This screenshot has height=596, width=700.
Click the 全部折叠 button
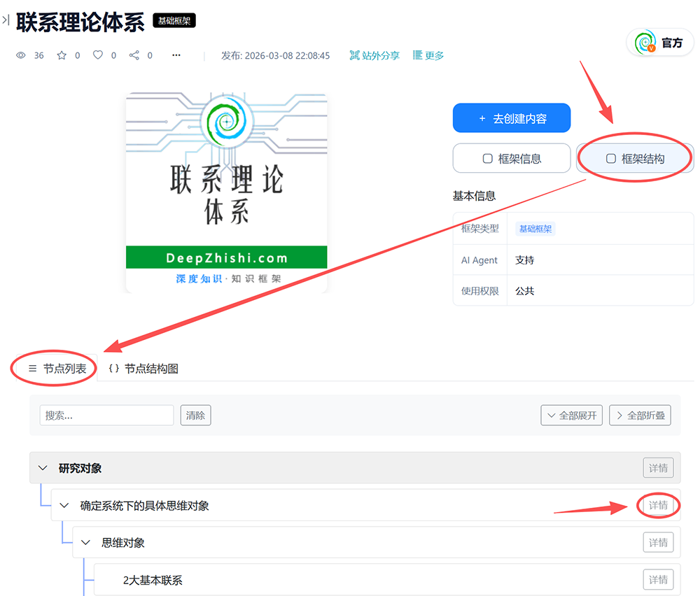[x=640, y=416]
